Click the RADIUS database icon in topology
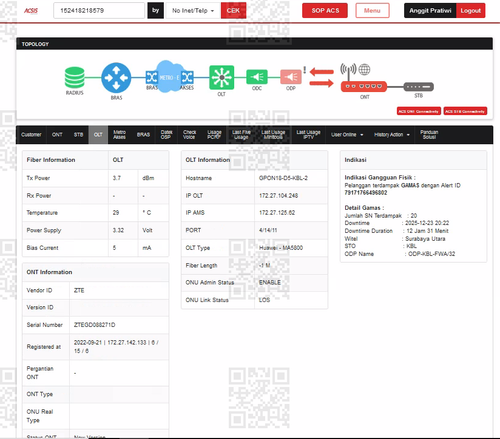 75,77
